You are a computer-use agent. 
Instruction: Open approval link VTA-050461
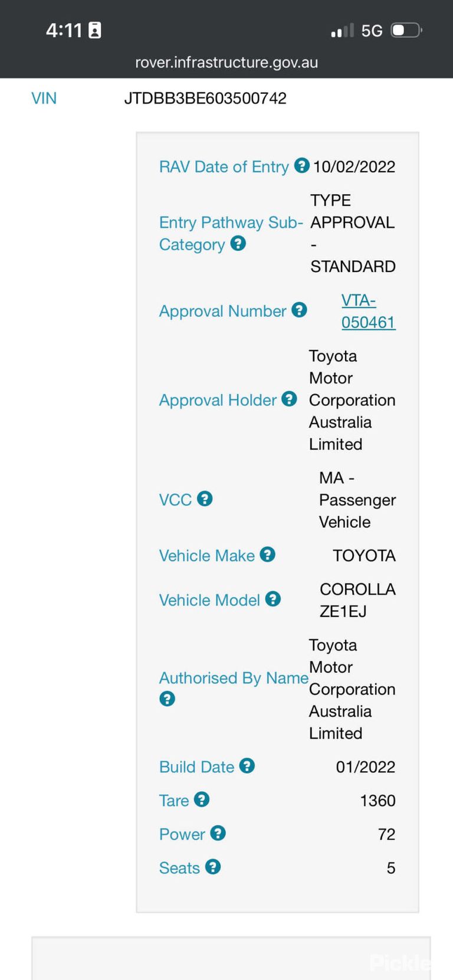tap(369, 312)
